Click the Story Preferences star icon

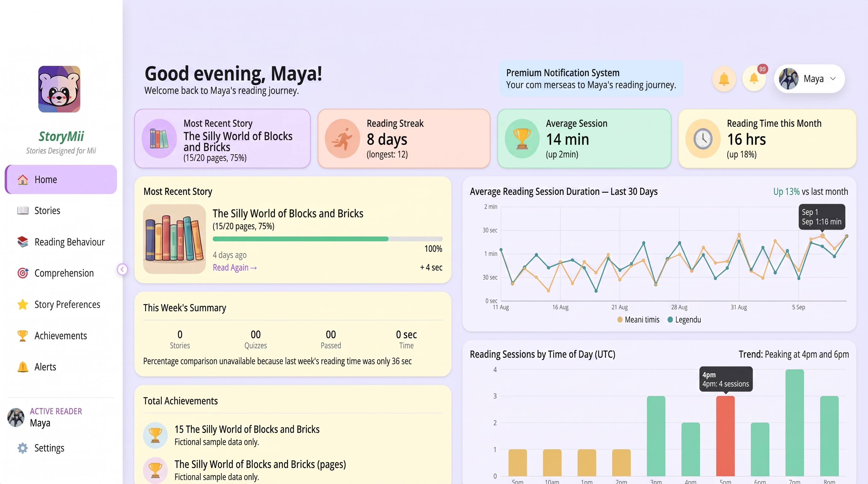coord(23,304)
